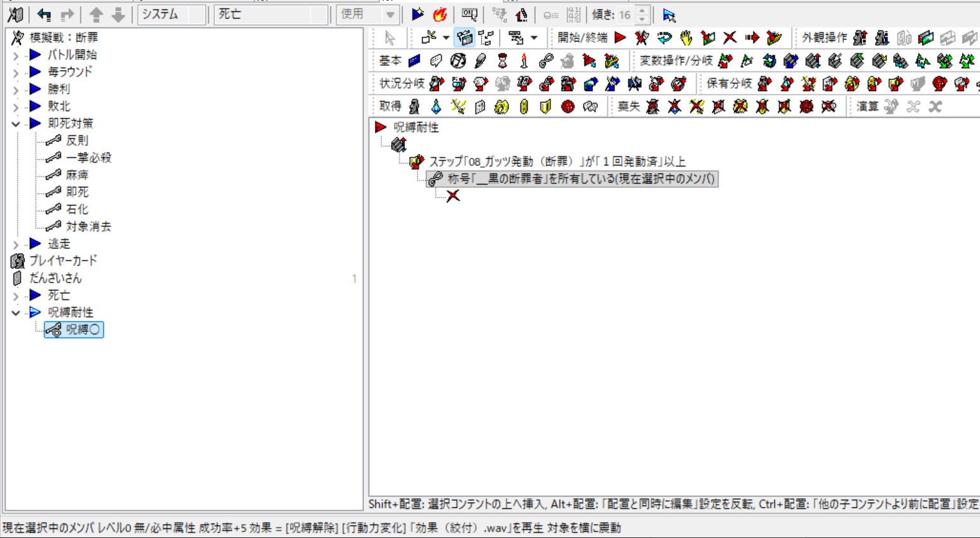Toggle the highlighted view mode button beside cursor tool
The width and height of the screenshot is (980, 538).
[x=465, y=38]
